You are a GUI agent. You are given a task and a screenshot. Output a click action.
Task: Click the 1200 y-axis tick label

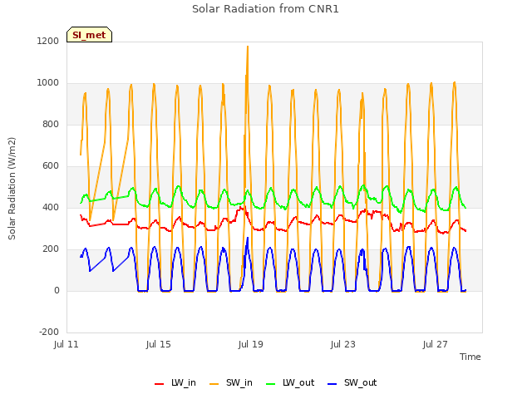click(48, 41)
